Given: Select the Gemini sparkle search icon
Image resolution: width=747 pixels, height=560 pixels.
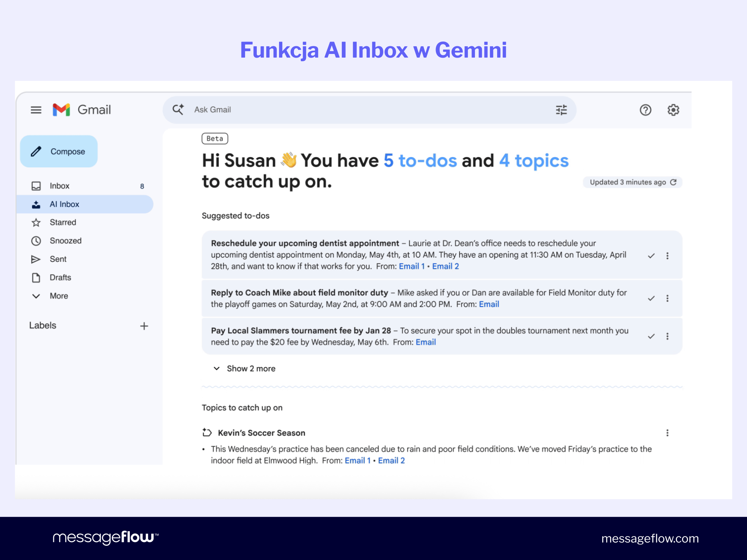Looking at the screenshot, I should pos(178,109).
